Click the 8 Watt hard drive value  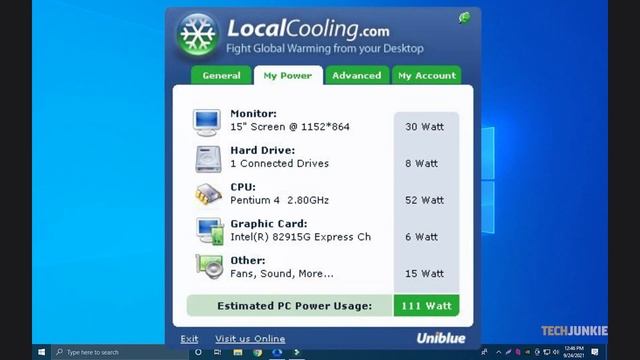tap(421, 163)
